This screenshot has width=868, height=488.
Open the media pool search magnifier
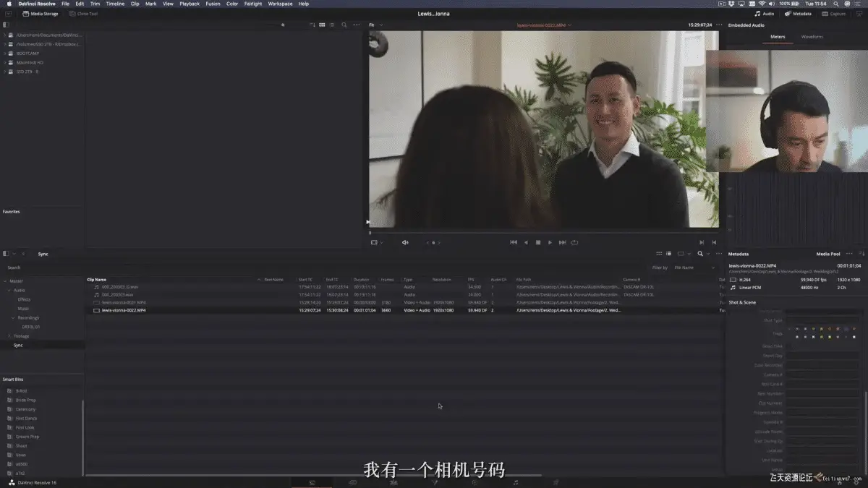click(700, 254)
